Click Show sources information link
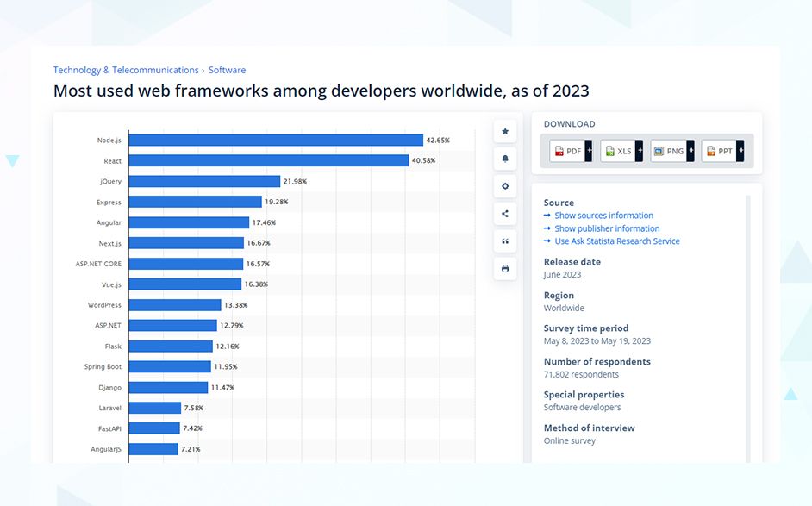812x506 pixels. [603, 216]
